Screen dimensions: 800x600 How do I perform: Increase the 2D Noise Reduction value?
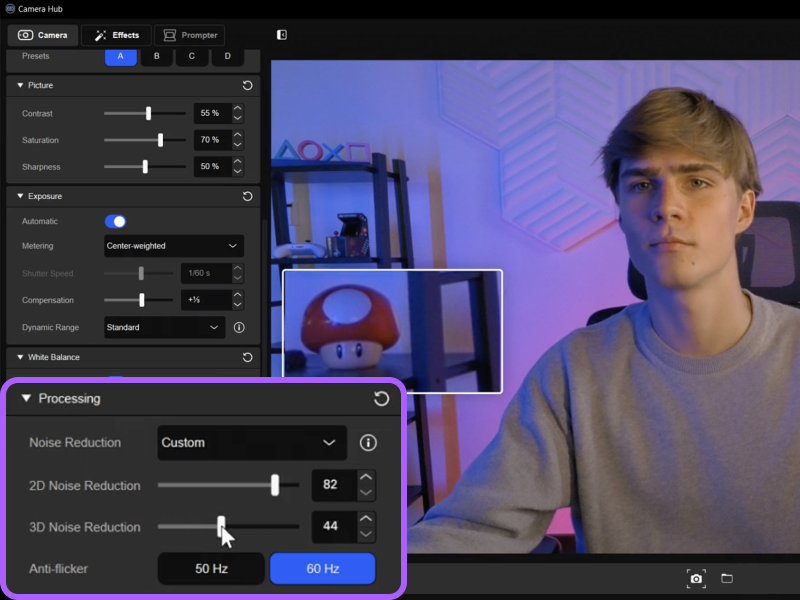[365, 477]
